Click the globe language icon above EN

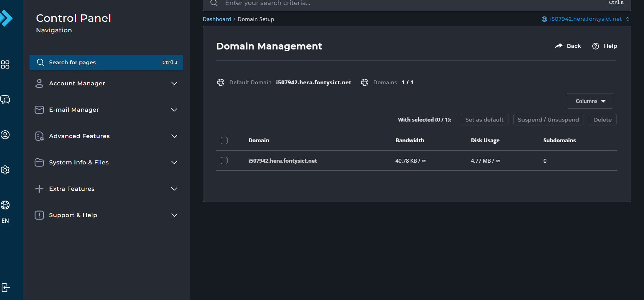[x=5, y=205]
